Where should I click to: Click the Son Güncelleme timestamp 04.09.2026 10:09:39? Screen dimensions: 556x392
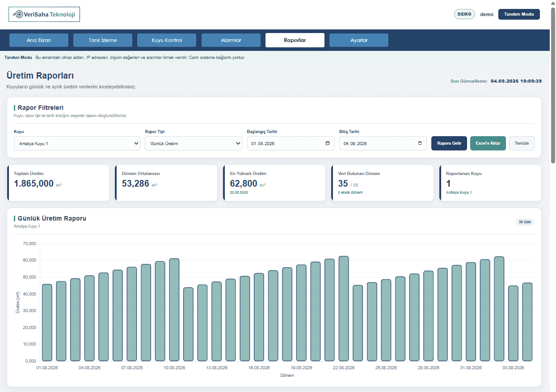[x=516, y=81]
